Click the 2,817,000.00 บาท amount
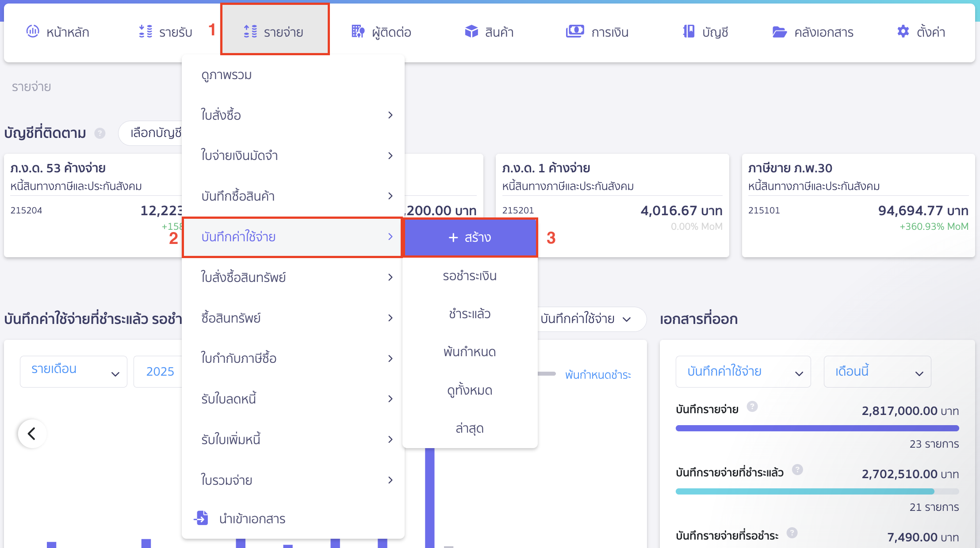This screenshot has width=980, height=548. coord(910,411)
